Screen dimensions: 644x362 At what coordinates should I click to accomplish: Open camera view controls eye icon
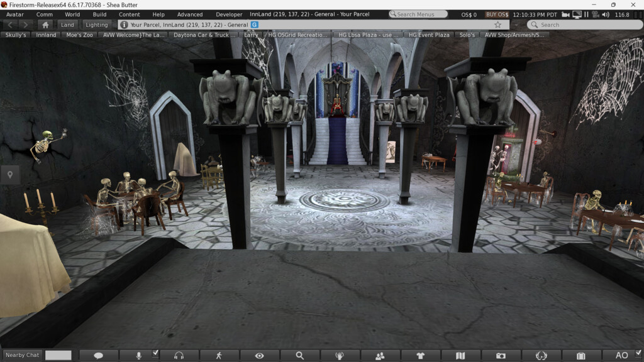click(259, 356)
